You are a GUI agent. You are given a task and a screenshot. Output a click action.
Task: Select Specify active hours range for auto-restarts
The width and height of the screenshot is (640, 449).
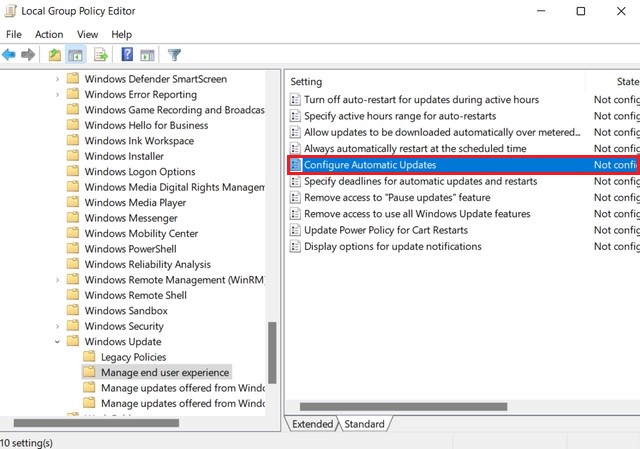pos(400,116)
